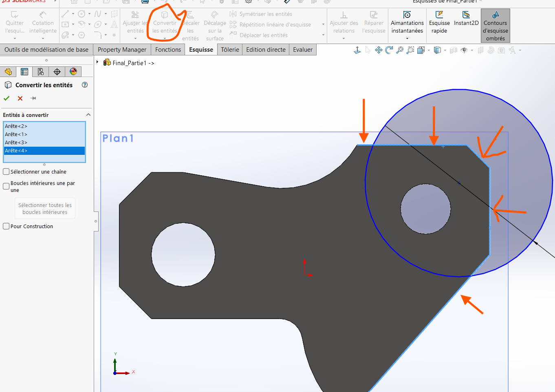This screenshot has height=392, width=555.
Task: Switch to Fonctions tab
Action: 168,49
